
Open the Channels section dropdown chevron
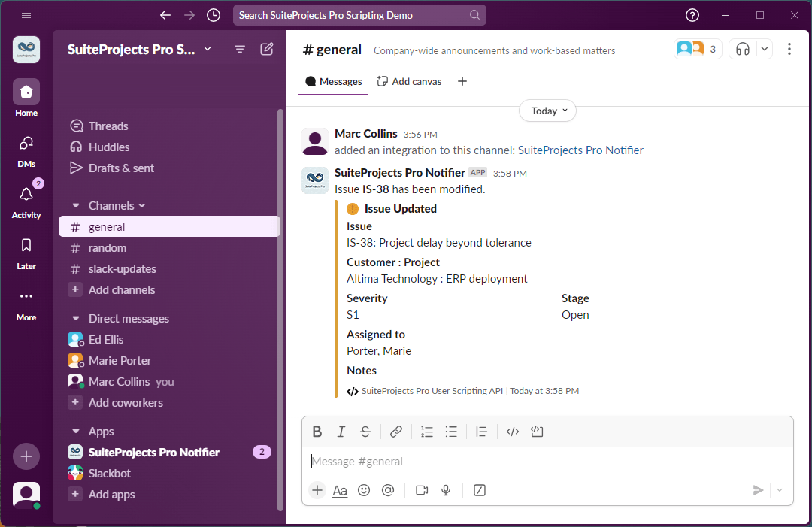point(142,206)
